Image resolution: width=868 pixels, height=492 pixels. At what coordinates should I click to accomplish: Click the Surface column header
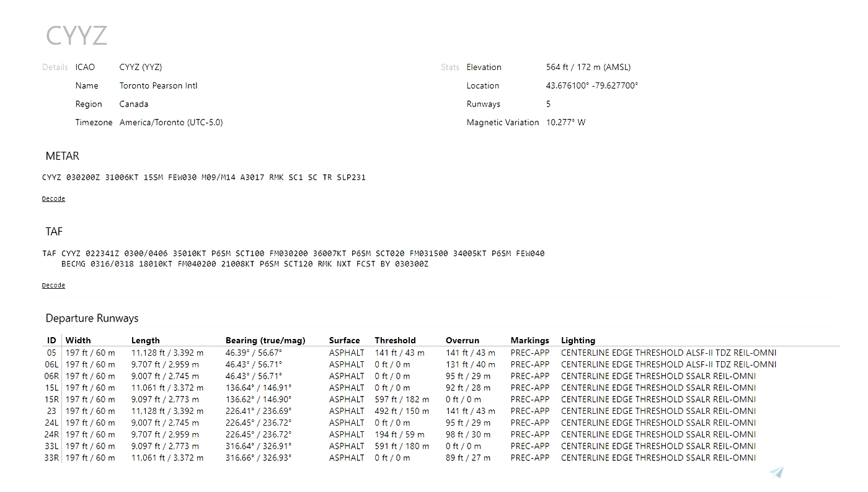click(x=345, y=340)
